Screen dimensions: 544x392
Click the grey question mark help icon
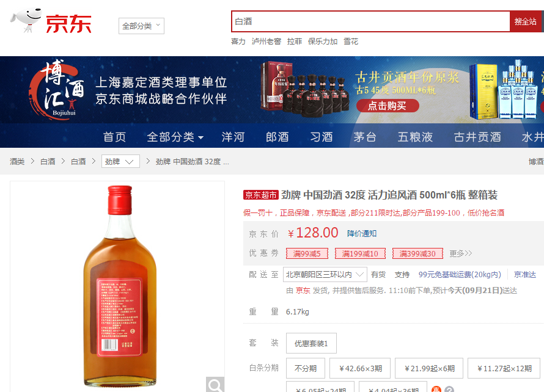[449, 389]
